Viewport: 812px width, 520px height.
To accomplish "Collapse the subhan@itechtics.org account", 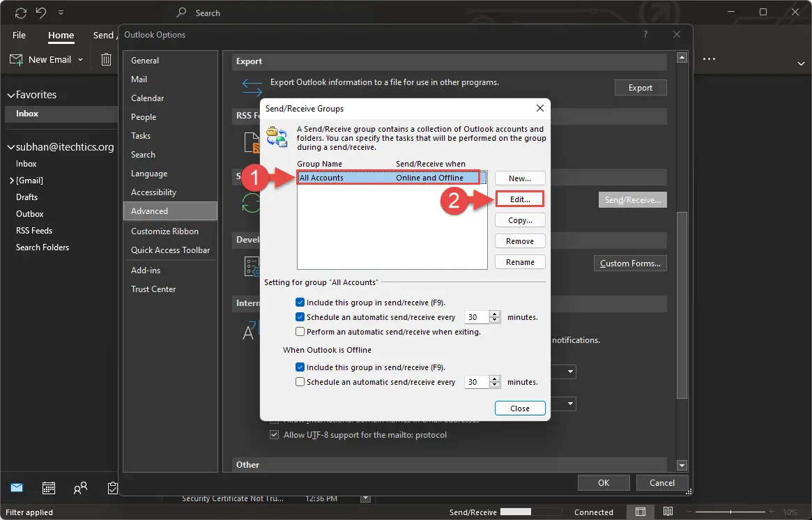I will pos(10,148).
